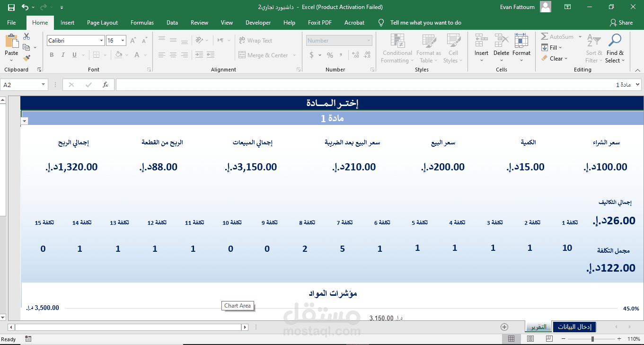This screenshot has height=345, width=644.
Task: Open the Number format dropdown
Action: [x=369, y=41]
